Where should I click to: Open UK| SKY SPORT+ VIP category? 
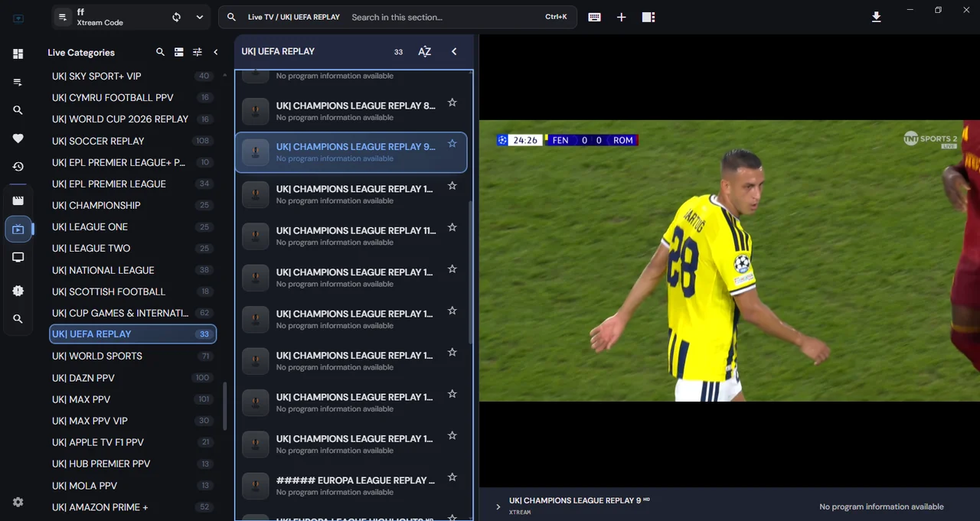[x=132, y=76]
